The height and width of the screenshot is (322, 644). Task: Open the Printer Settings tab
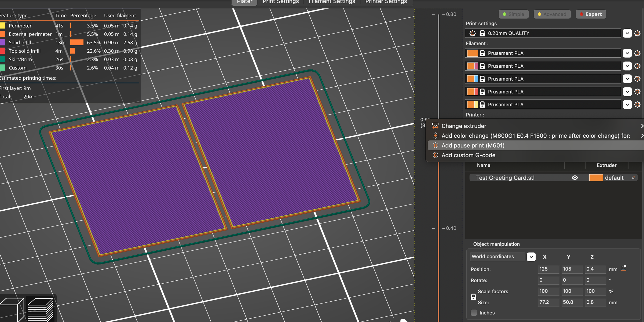[386, 2]
